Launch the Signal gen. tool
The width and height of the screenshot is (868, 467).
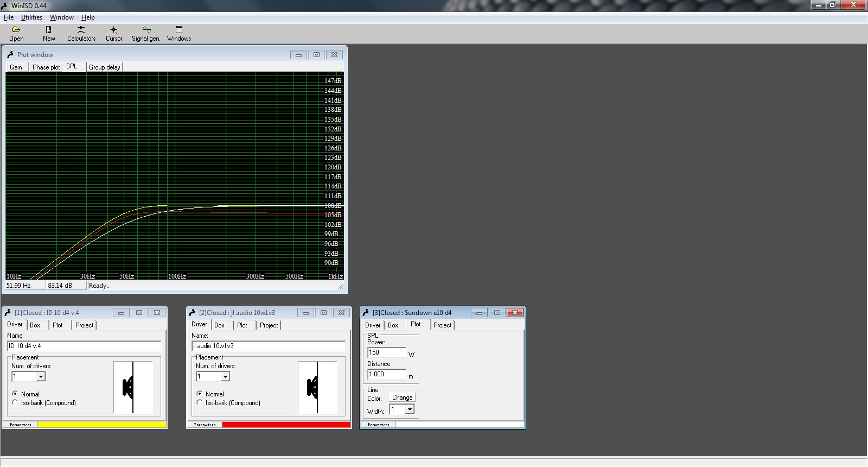146,33
